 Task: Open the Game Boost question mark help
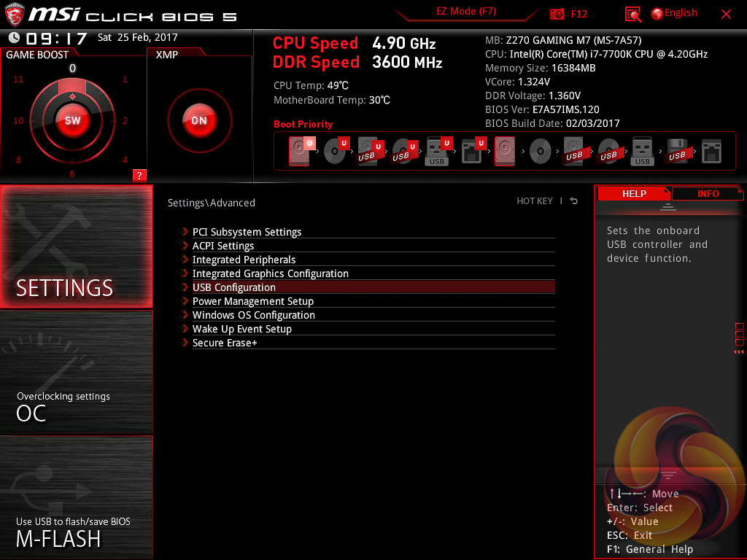pos(139,175)
